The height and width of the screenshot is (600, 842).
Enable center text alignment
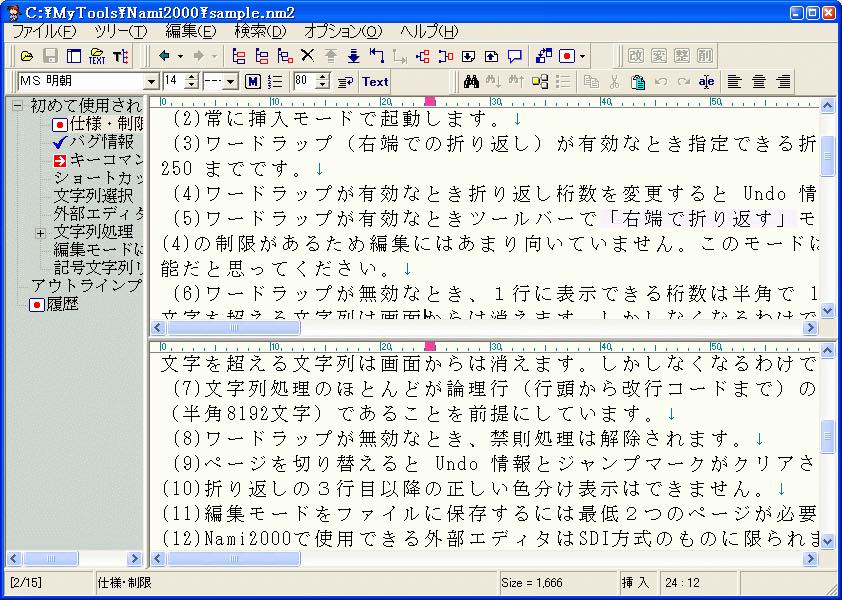click(x=759, y=82)
